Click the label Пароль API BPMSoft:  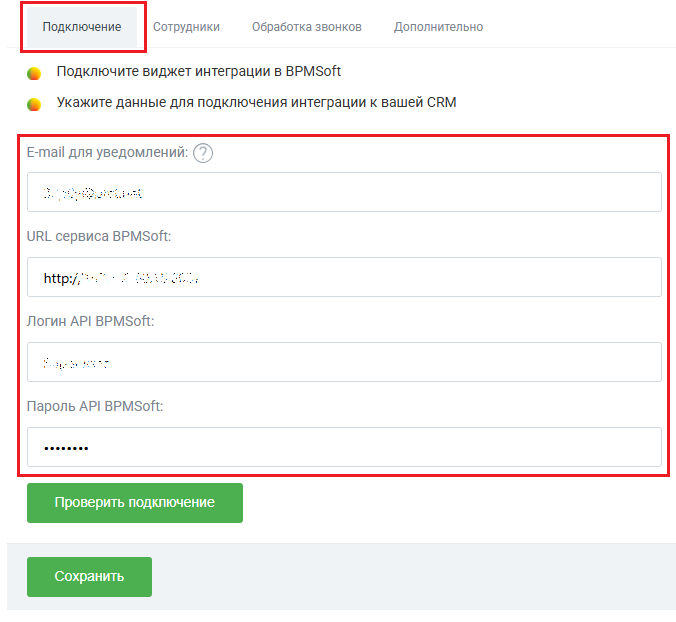point(95,406)
